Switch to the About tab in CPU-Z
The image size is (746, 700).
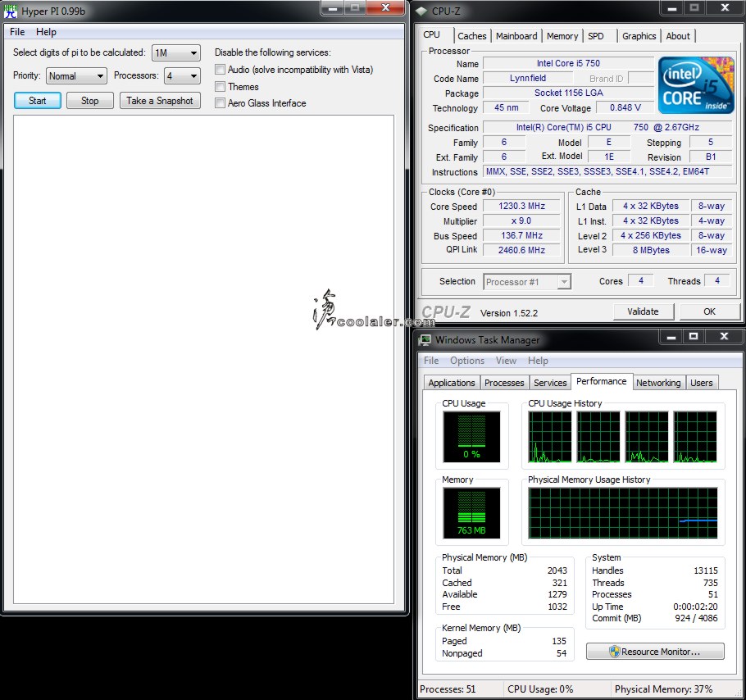(678, 36)
